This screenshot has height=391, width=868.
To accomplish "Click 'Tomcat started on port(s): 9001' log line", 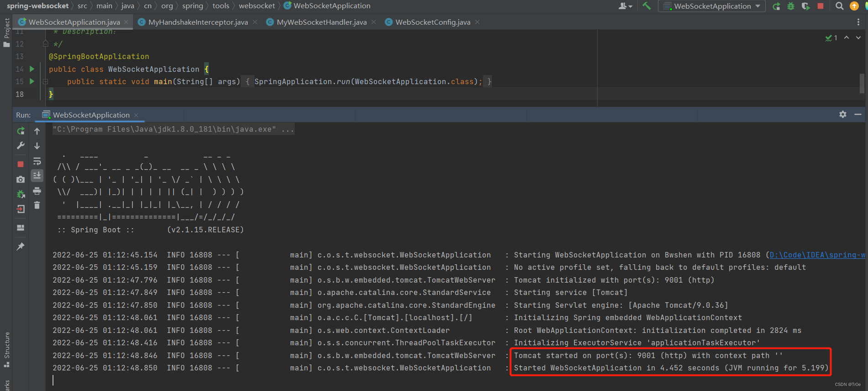I will click(648, 355).
